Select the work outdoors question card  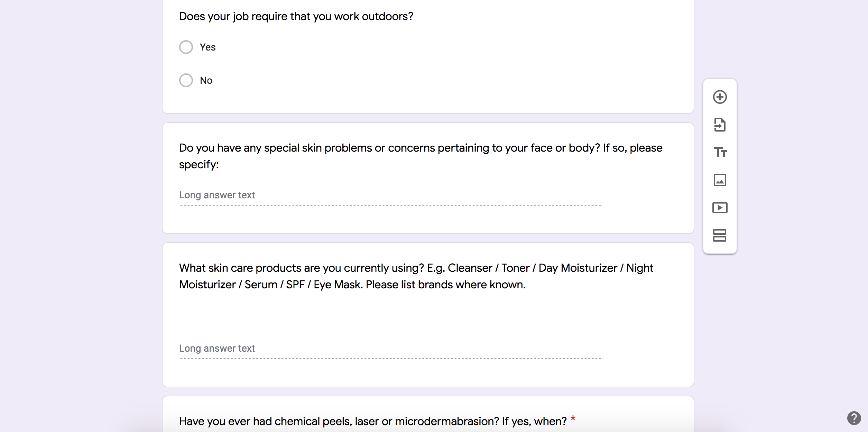[x=428, y=56]
